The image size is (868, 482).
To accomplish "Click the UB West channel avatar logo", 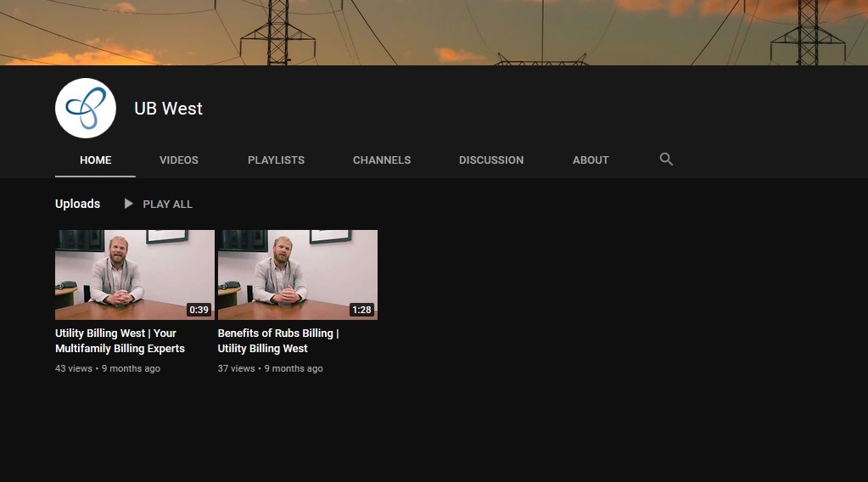I will pos(85,108).
